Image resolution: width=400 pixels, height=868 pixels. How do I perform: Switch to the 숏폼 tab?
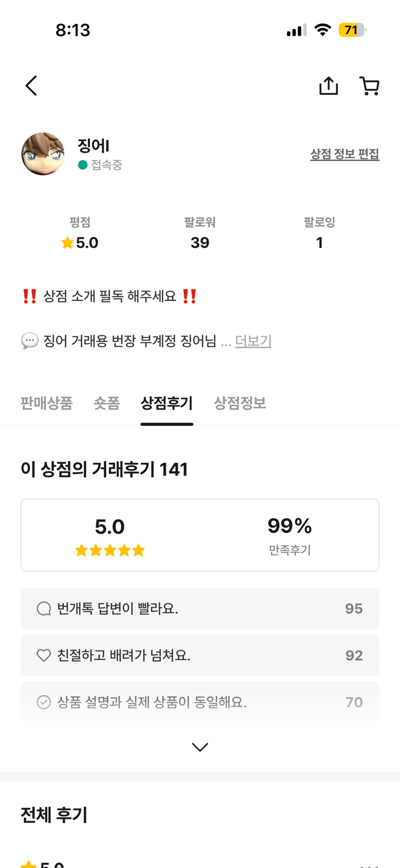107,403
